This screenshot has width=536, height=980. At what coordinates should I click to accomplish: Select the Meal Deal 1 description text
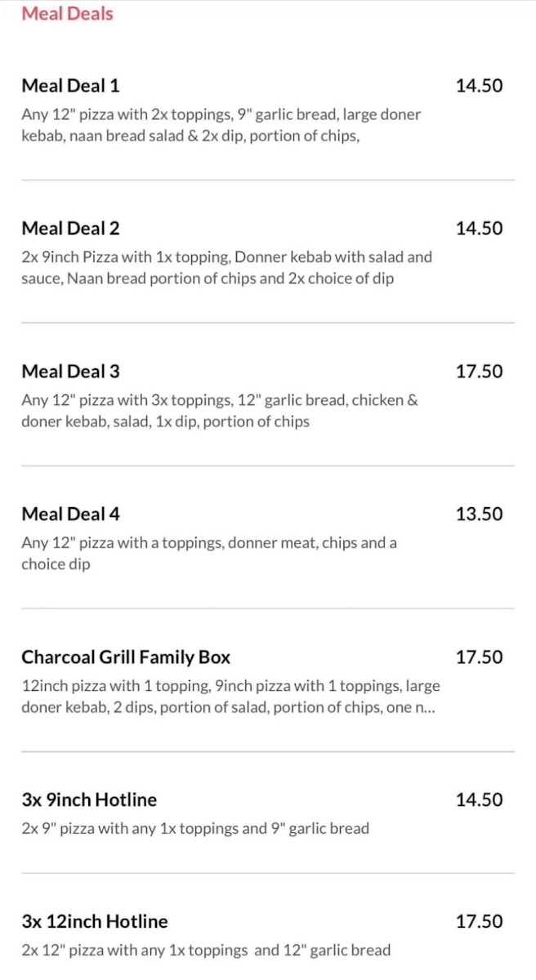pos(221,125)
